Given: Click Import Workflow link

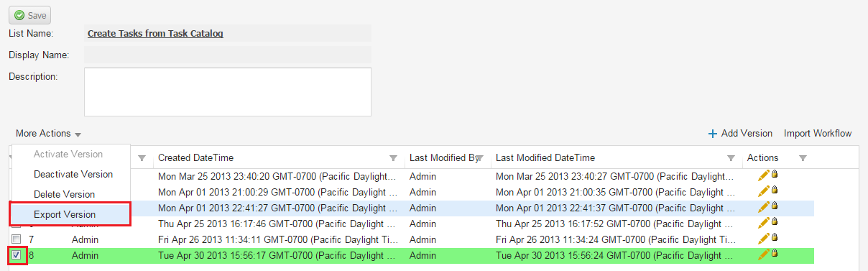Looking at the screenshot, I should pos(818,134).
